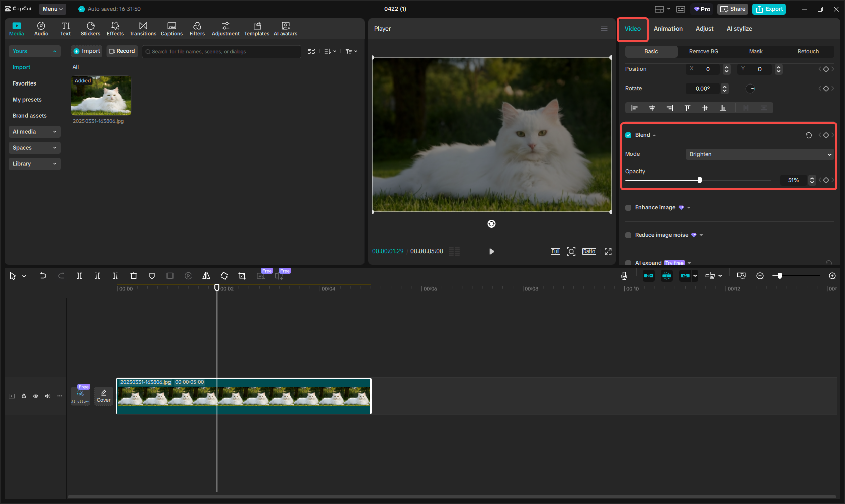Hide the track using eye icon
The height and width of the screenshot is (504, 845).
click(x=36, y=396)
